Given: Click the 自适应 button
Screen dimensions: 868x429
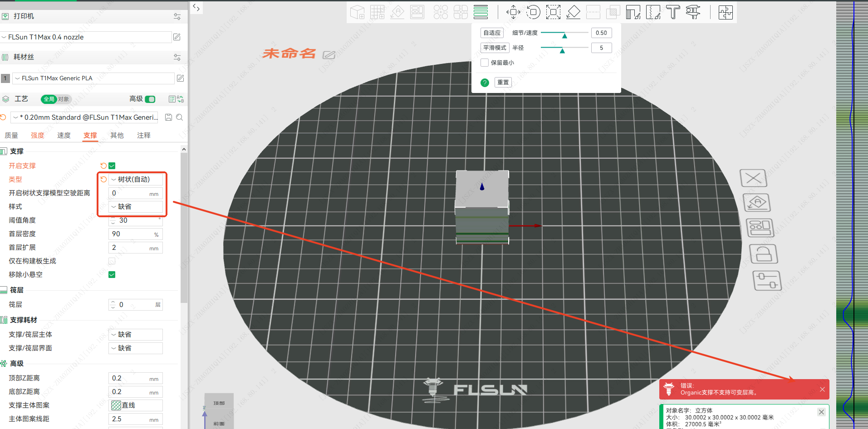Looking at the screenshot, I should [492, 33].
